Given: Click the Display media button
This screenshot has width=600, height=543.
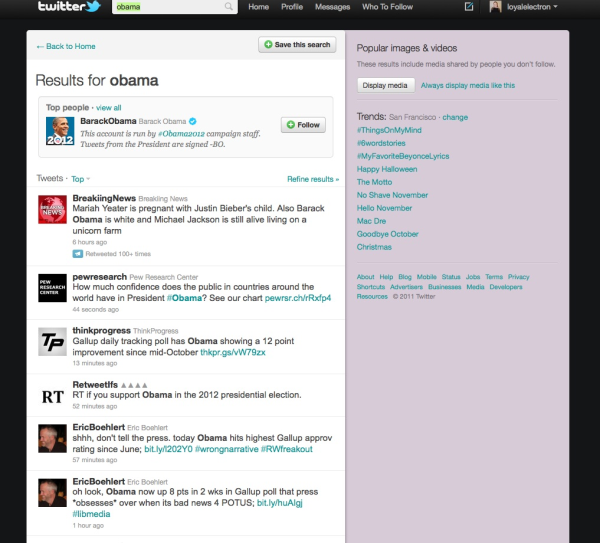Looking at the screenshot, I should pos(385,85).
